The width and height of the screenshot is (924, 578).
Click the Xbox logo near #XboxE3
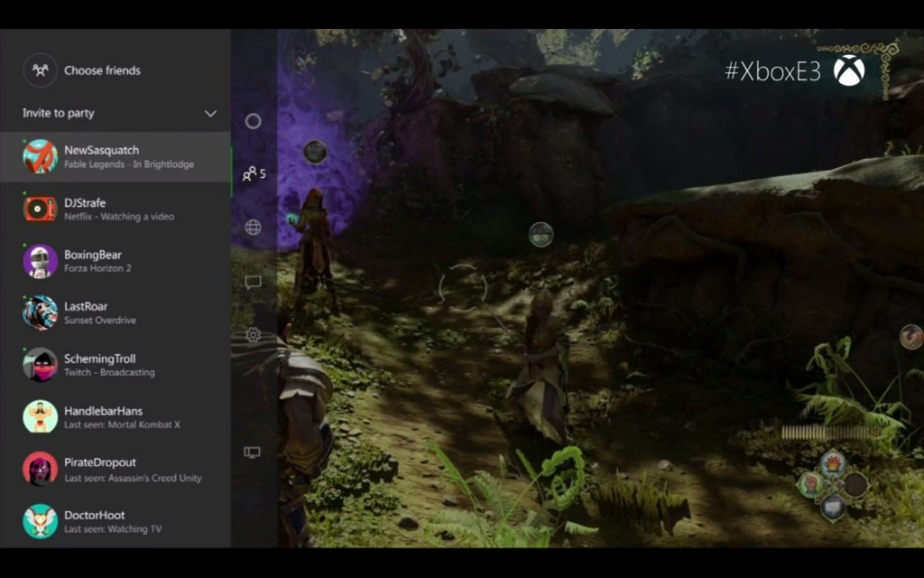(x=849, y=70)
